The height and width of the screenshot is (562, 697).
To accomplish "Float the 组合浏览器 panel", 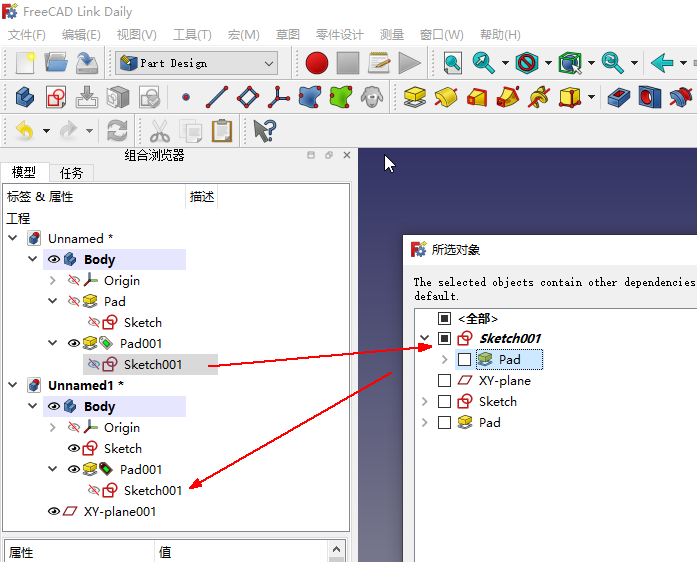I will 328,155.
